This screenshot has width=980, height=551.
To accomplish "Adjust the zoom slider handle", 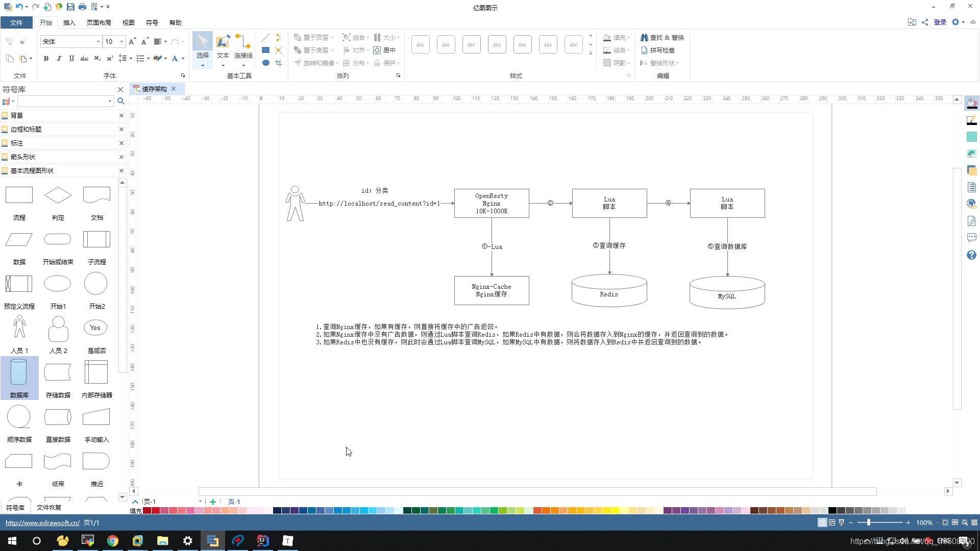I will [868, 522].
